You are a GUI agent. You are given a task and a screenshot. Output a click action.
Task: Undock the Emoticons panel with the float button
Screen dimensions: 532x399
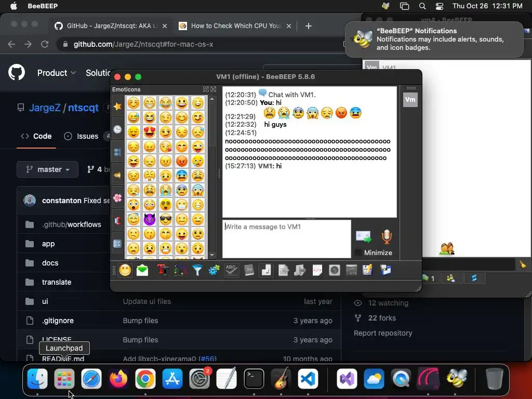tap(206, 89)
